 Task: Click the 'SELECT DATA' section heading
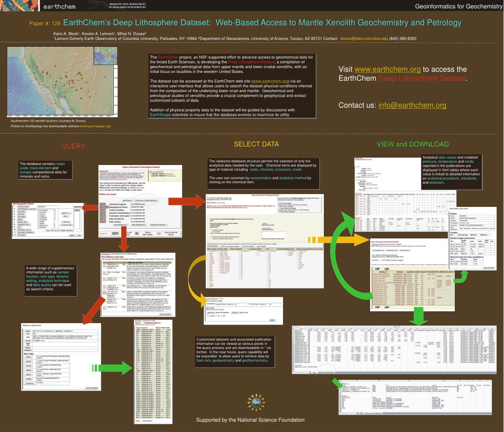coord(256,144)
